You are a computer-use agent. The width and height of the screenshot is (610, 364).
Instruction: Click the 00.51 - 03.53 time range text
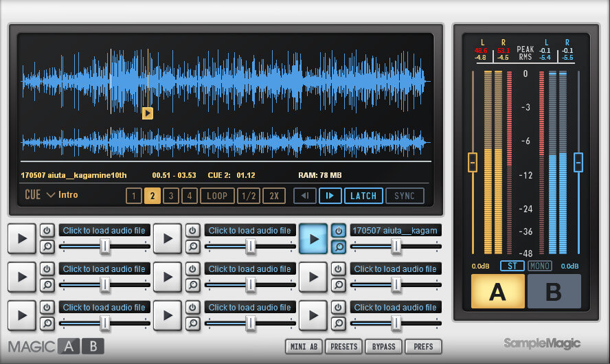pyautogui.click(x=174, y=175)
